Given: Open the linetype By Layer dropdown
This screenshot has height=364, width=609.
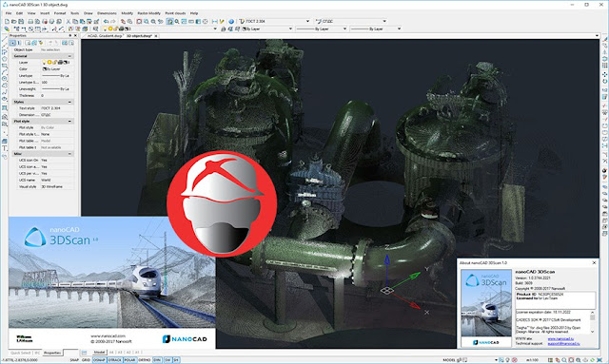Looking at the screenshot, I should (x=344, y=29).
